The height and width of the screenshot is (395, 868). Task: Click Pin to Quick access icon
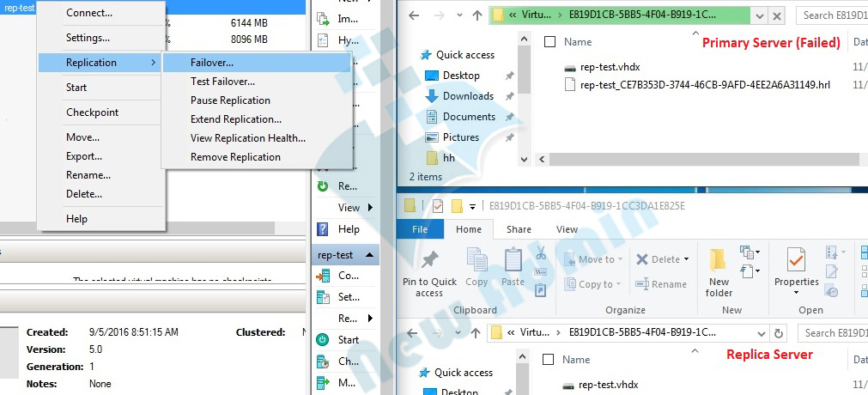point(429,261)
